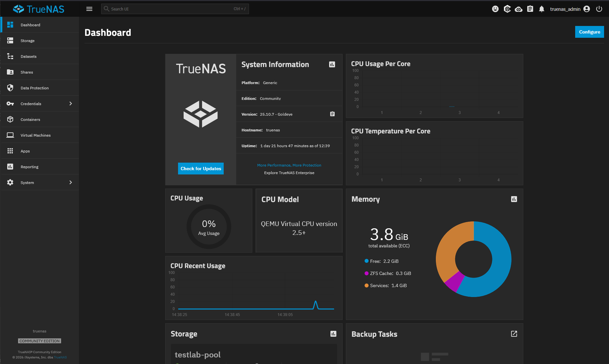This screenshot has width=609, height=364.
Task: Click the Platform: Generic row
Action: tap(289, 82)
